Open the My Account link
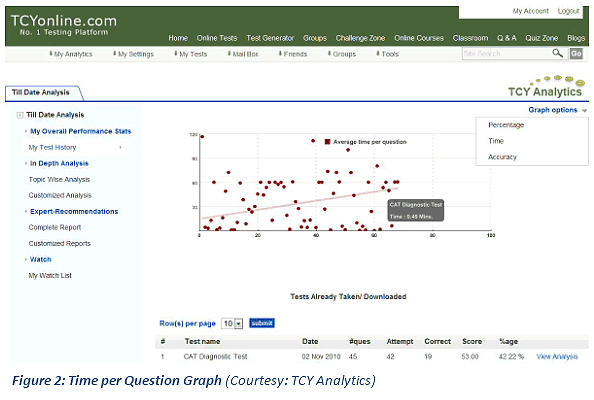The height and width of the screenshot is (400, 594). click(x=530, y=11)
